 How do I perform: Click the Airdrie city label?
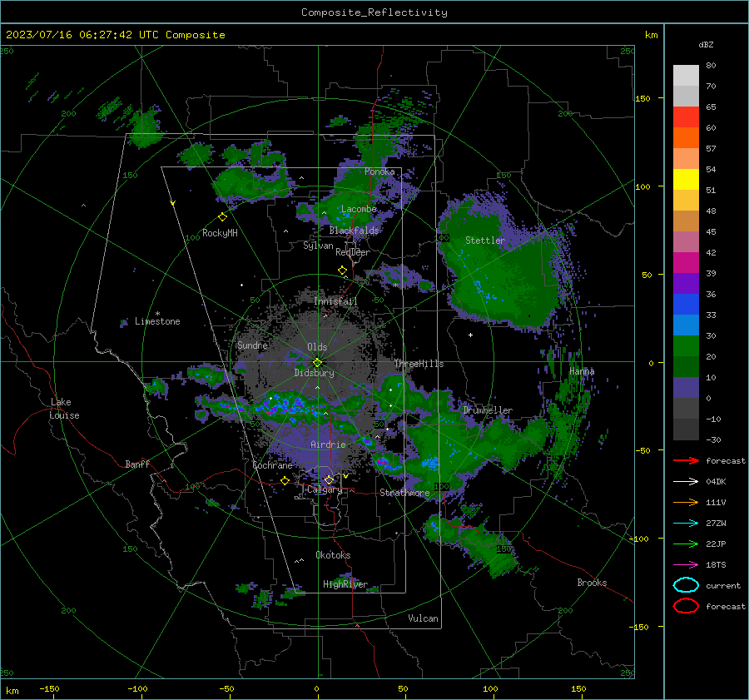pyautogui.click(x=328, y=444)
